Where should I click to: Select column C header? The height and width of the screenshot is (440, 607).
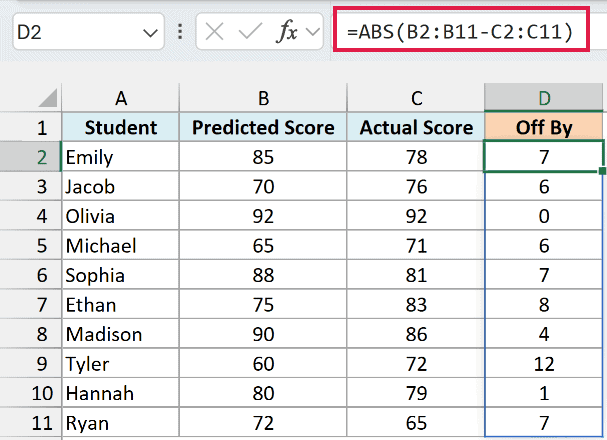pyautogui.click(x=416, y=98)
